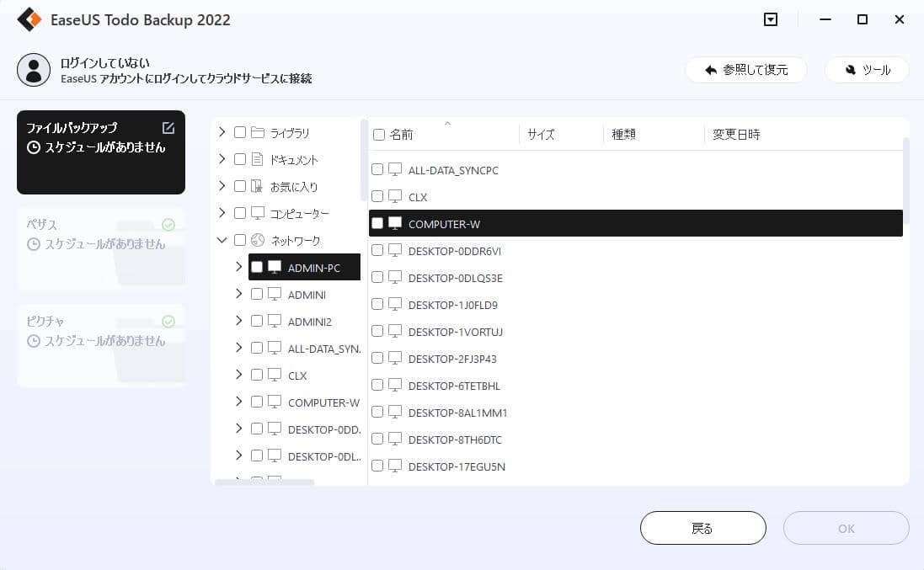Expand the ADMIN-PC tree node

[238, 267]
